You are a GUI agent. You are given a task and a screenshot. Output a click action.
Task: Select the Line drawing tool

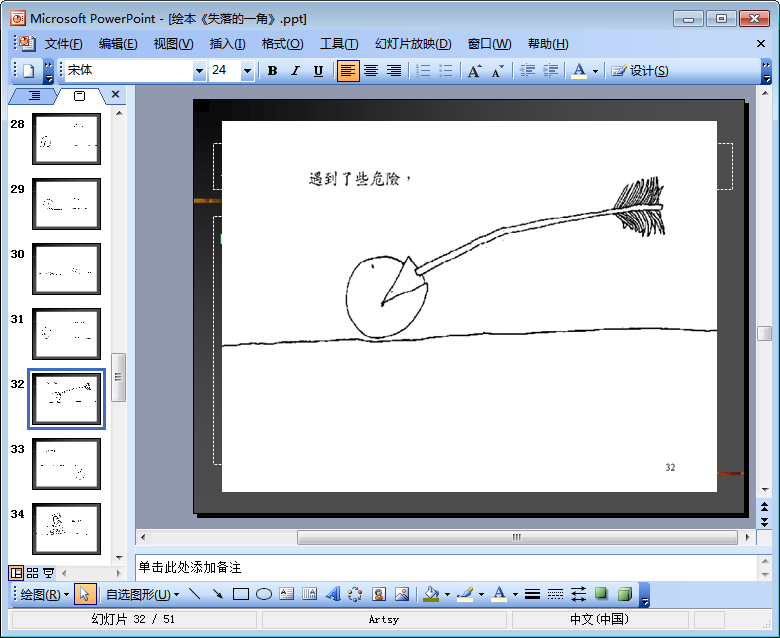pyautogui.click(x=195, y=594)
